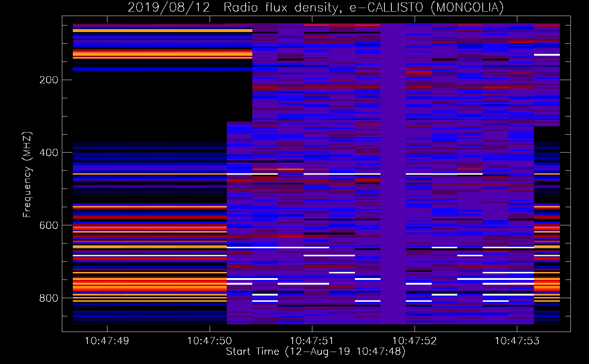589x364 pixels.
Task: Click the 200 frequency tick label
Action: (49, 80)
